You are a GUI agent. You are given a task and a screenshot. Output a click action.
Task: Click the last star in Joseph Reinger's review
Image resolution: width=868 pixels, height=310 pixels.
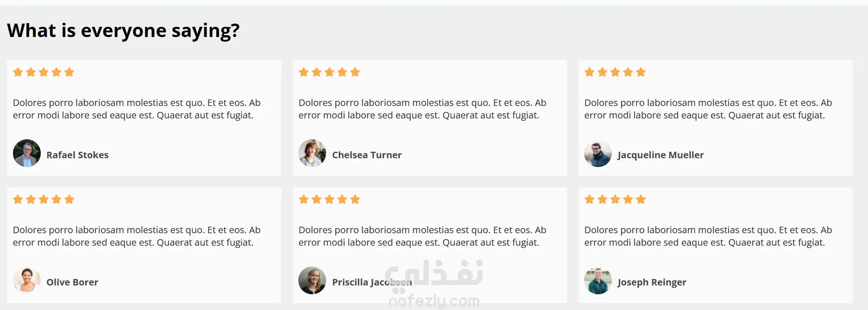click(x=641, y=199)
